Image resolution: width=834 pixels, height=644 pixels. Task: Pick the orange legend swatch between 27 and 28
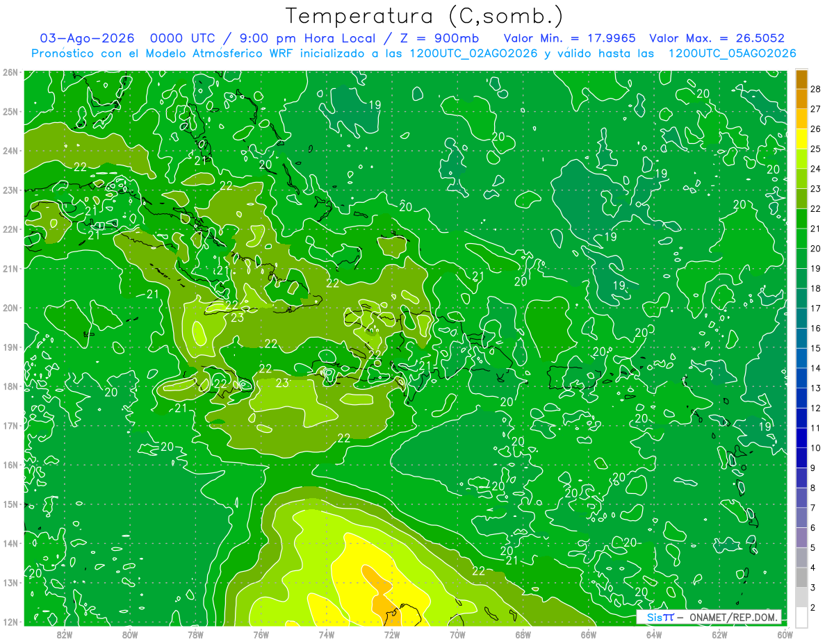[x=801, y=99]
